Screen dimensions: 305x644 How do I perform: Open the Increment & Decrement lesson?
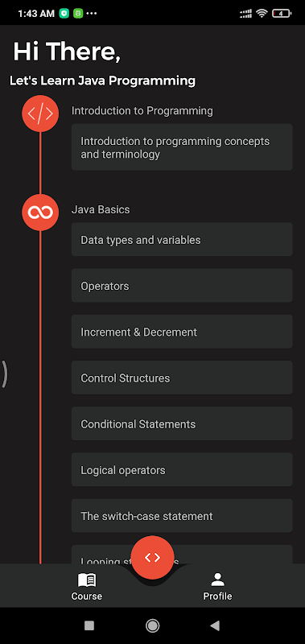point(182,332)
